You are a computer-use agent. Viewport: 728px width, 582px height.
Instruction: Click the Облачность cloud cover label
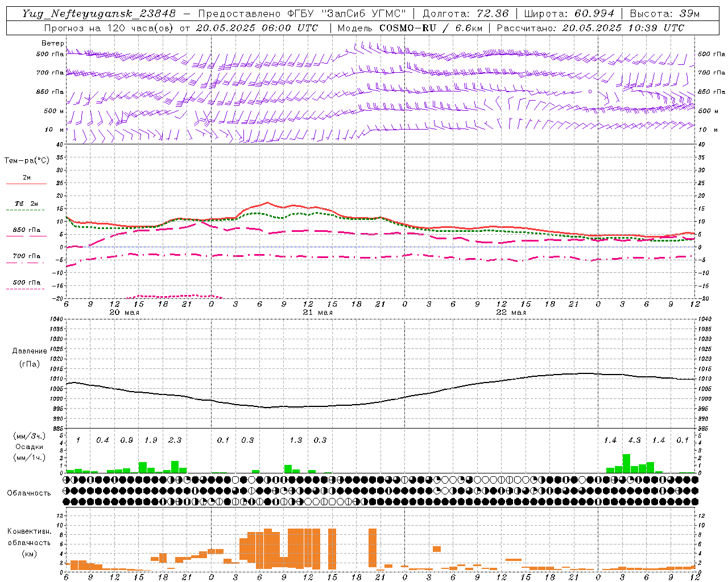(29, 493)
